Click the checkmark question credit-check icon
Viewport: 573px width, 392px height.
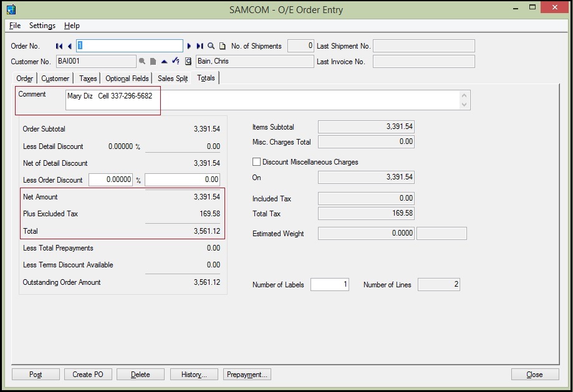pyautogui.click(x=176, y=61)
